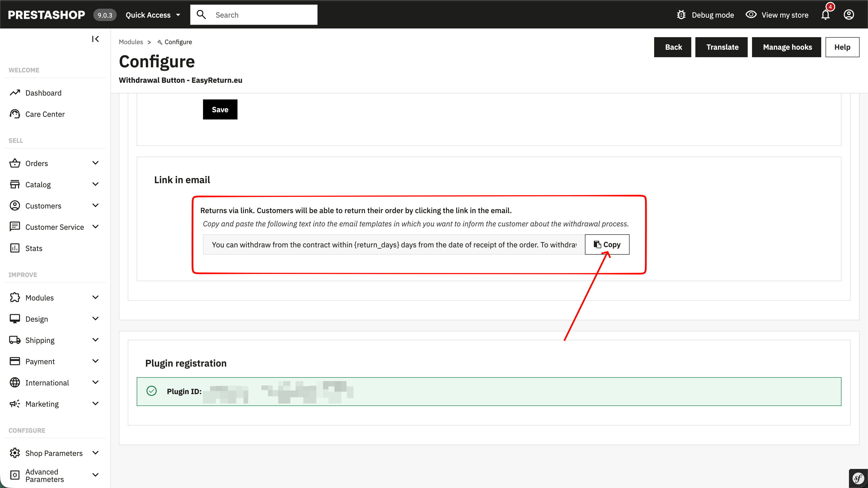Image resolution: width=868 pixels, height=488 pixels.
Task: Click the Payment card icon
Action: click(x=15, y=361)
